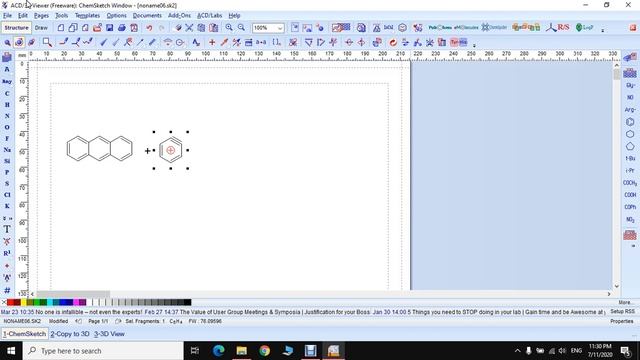Viewport: 640px width, 360px height.
Task: Switch to Draw mode
Action: coord(41,28)
